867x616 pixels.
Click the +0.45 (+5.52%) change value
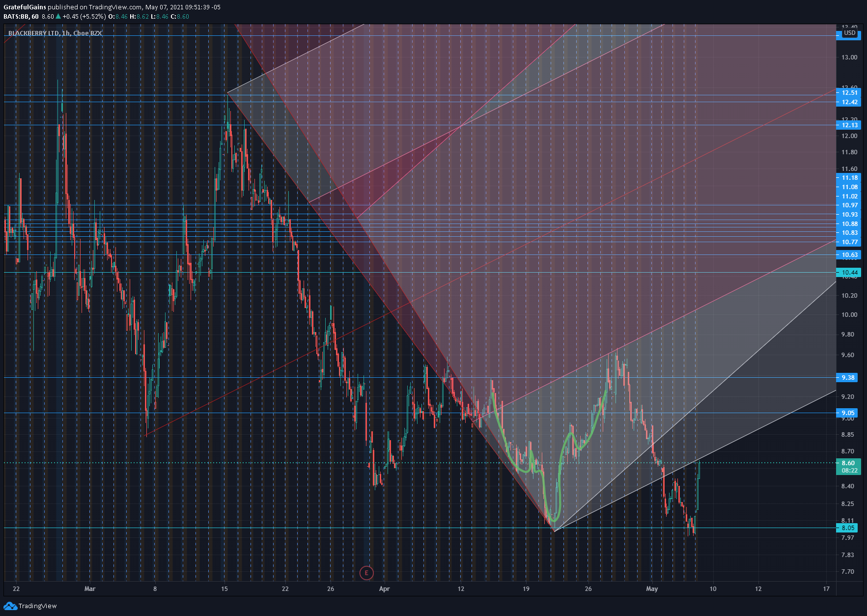[x=84, y=17]
